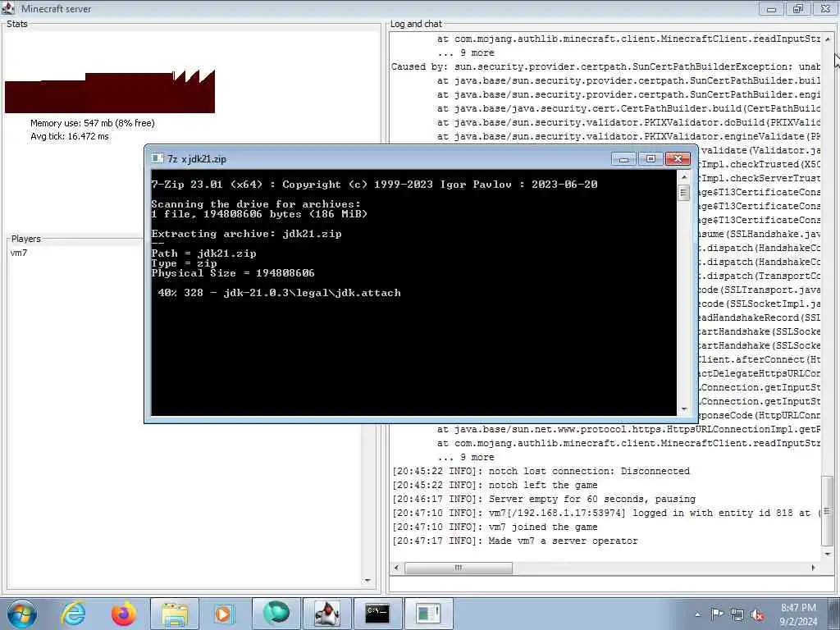Click the Minecraft server title bar icon

point(8,8)
